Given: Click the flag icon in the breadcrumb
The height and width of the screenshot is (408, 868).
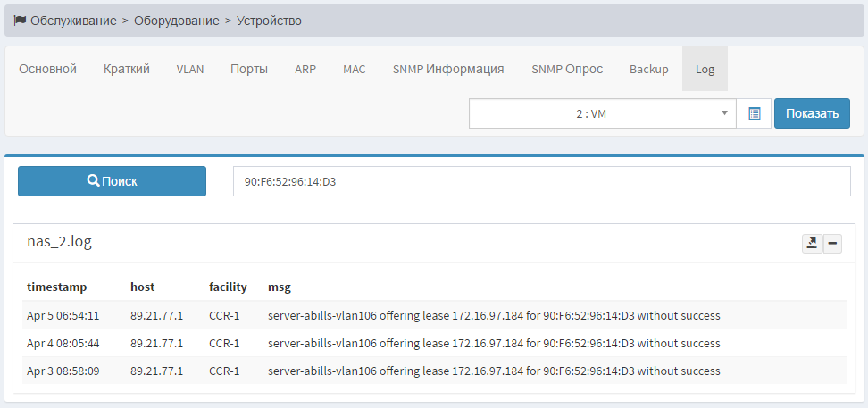Looking at the screenshot, I should [20, 20].
